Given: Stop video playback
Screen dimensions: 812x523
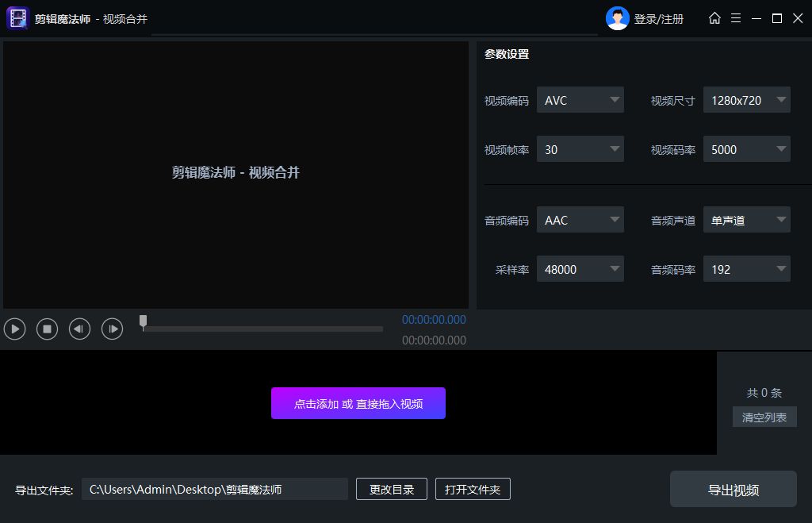Looking at the screenshot, I should pos(47,329).
